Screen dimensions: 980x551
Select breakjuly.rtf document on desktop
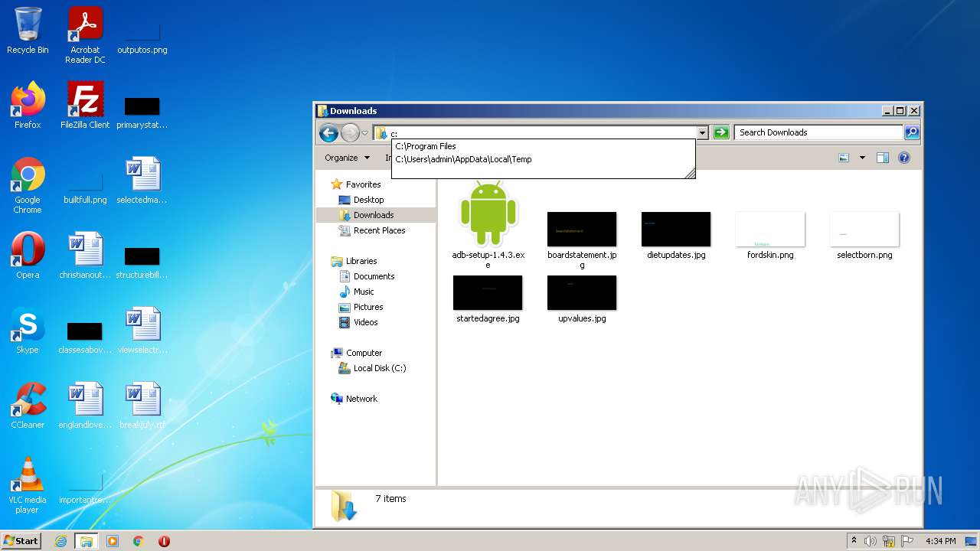(x=142, y=406)
